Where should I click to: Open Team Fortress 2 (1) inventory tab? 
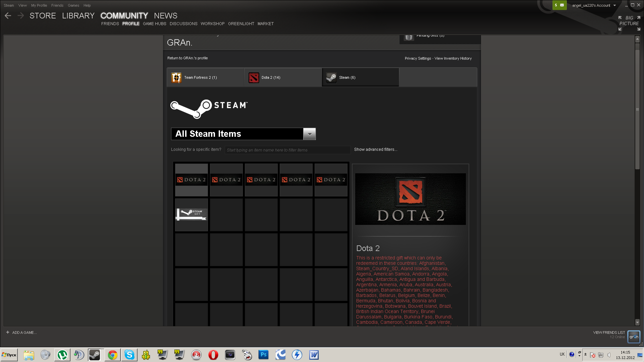(x=205, y=77)
